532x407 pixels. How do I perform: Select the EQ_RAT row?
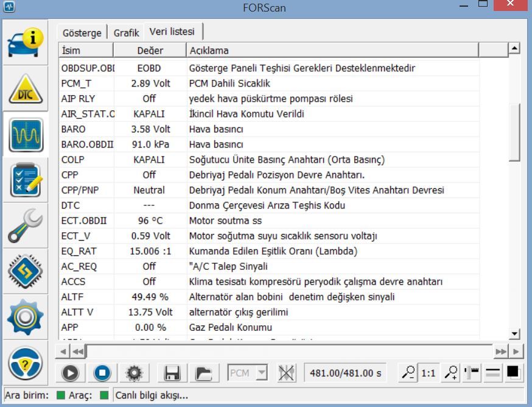click(269, 251)
